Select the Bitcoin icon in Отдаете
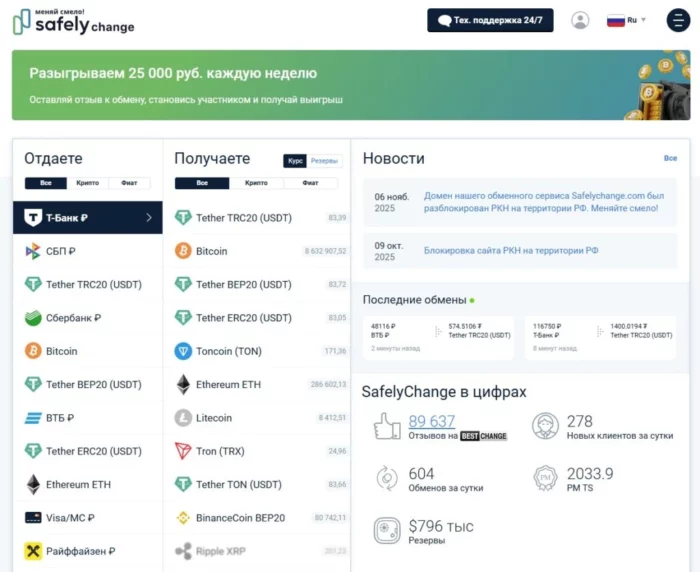The width and height of the screenshot is (700, 572). tap(33, 351)
